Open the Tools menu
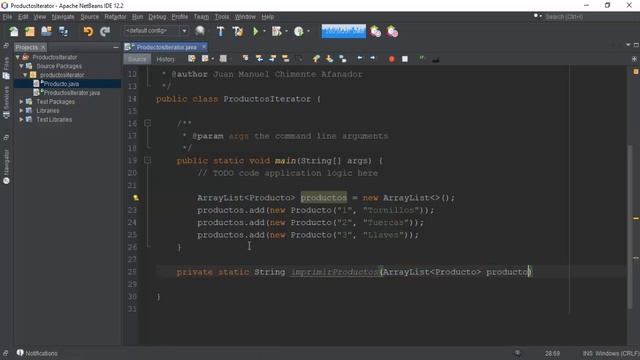This screenshot has height=360, width=640. [x=222, y=17]
